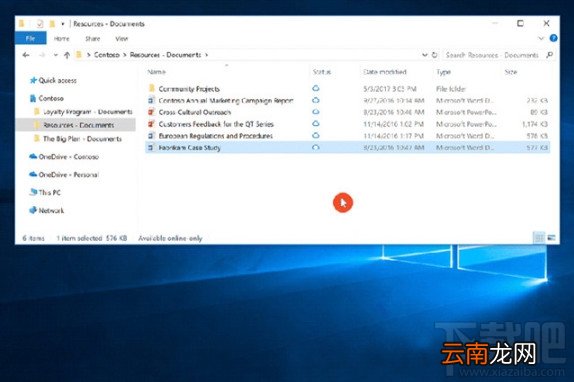This screenshot has width=574, height=382.
Task: Select Network in navigation pane
Action: (x=51, y=210)
